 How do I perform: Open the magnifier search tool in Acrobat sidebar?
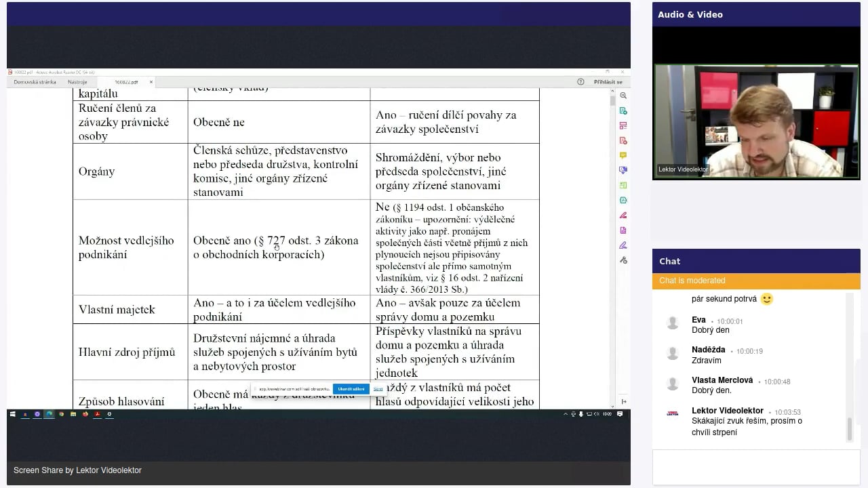(623, 96)
